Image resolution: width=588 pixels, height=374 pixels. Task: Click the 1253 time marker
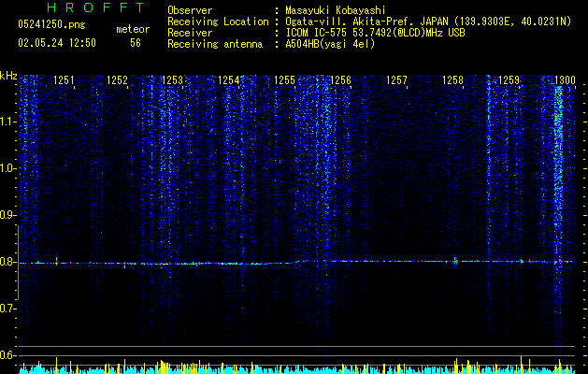[x=172, y=80]
